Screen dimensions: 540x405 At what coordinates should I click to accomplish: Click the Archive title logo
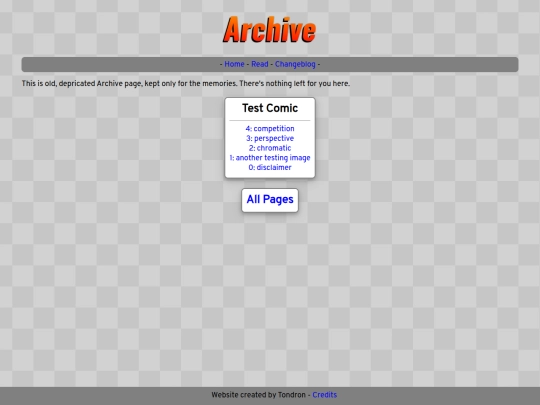click(x=269, y=30)
